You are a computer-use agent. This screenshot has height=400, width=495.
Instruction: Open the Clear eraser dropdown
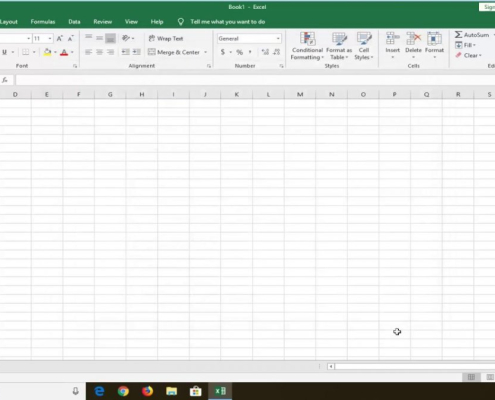pyautogui.click(x=468, y=55)
